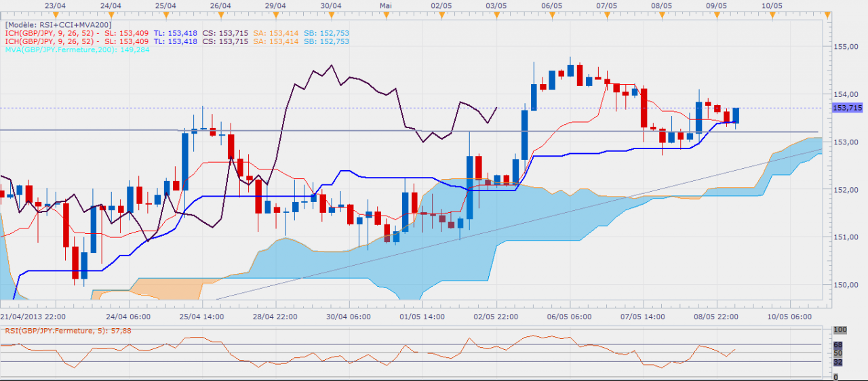Click the orange marker under 08/05
The image size is (868, 381).
coord(662,14)
